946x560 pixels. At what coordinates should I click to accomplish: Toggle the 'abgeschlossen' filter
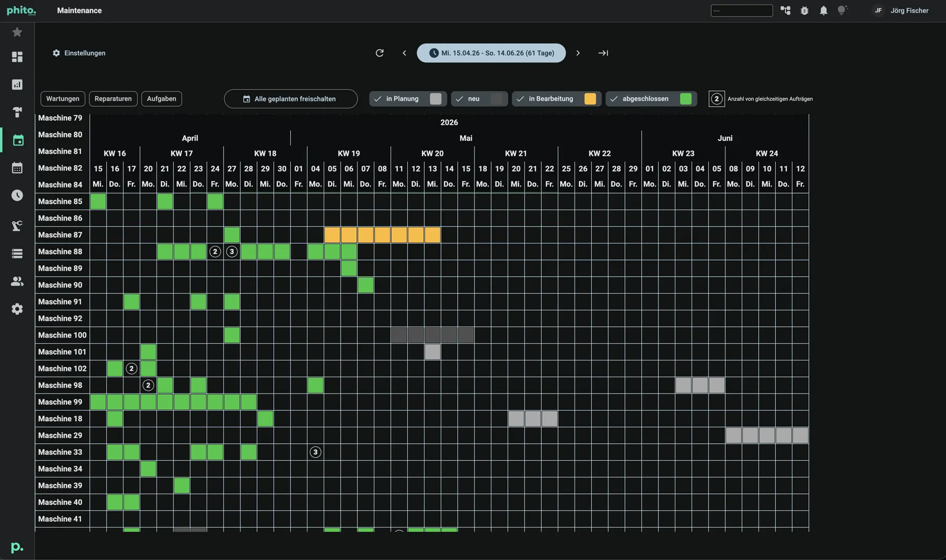[x=651, y=99]
